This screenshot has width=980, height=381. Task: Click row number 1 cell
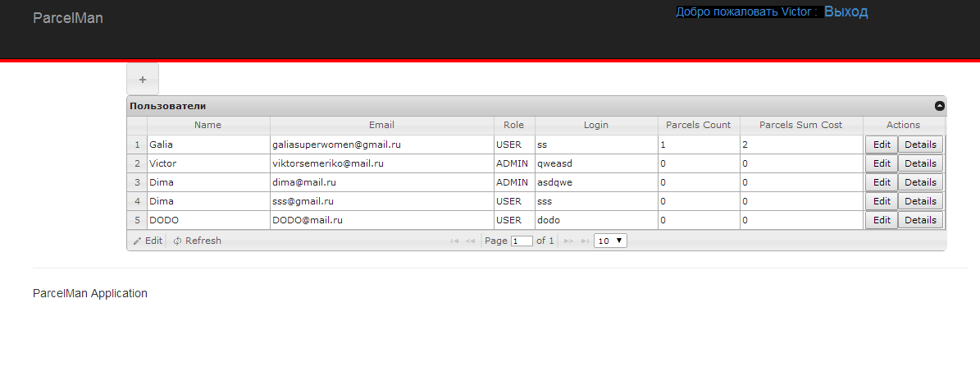pyautogui.click(x=137, y=145)
